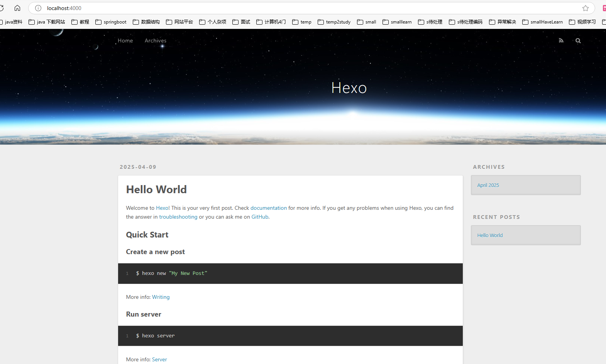The width and height of the screenshot is (606, 364).
Task: Open site info icon in address bar
Action: (x=38, y=8)
